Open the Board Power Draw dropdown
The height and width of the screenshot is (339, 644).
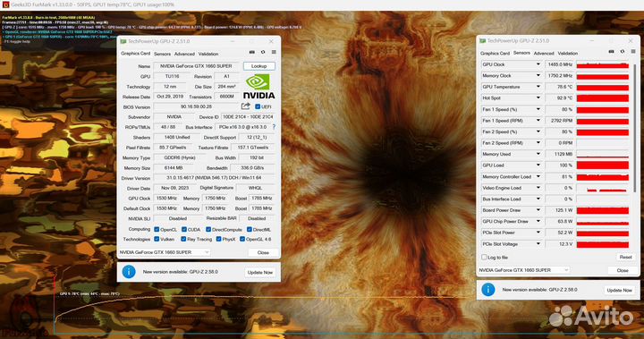tap(538, 210)
